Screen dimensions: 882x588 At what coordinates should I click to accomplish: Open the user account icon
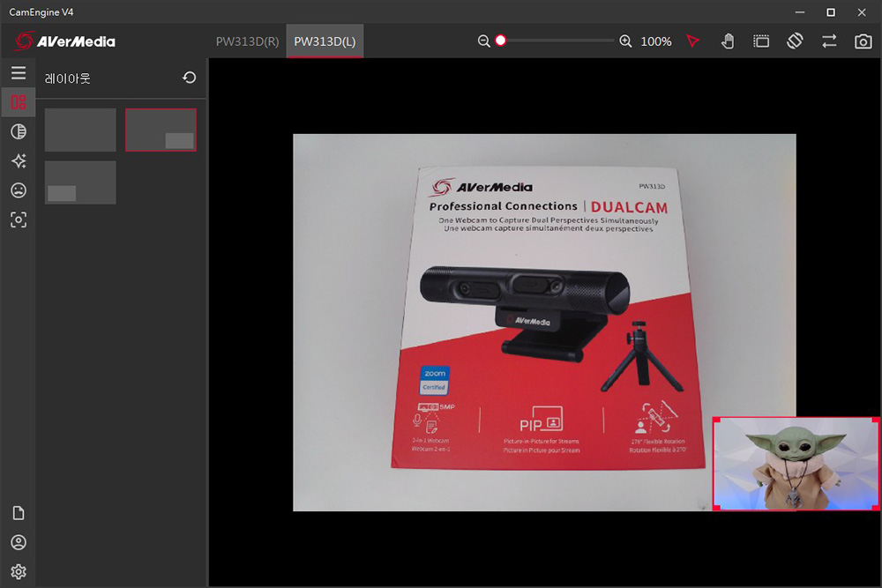19,542
